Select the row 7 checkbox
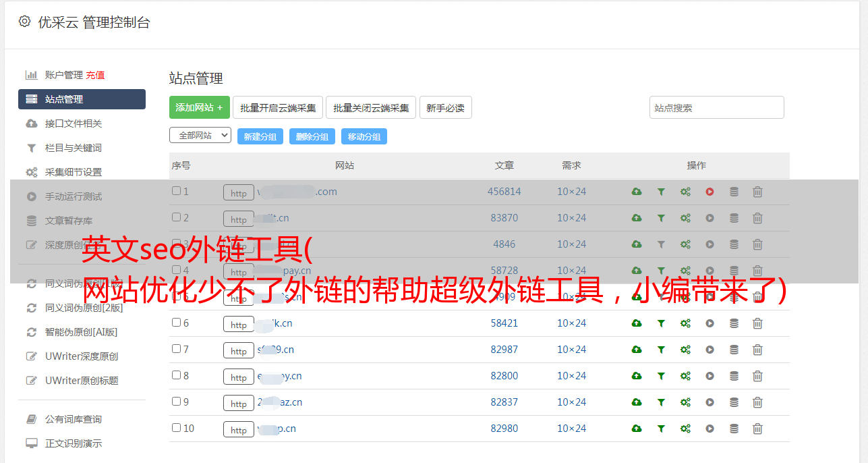The height and width of the screenshot is (463, 868). coord(176,349)
